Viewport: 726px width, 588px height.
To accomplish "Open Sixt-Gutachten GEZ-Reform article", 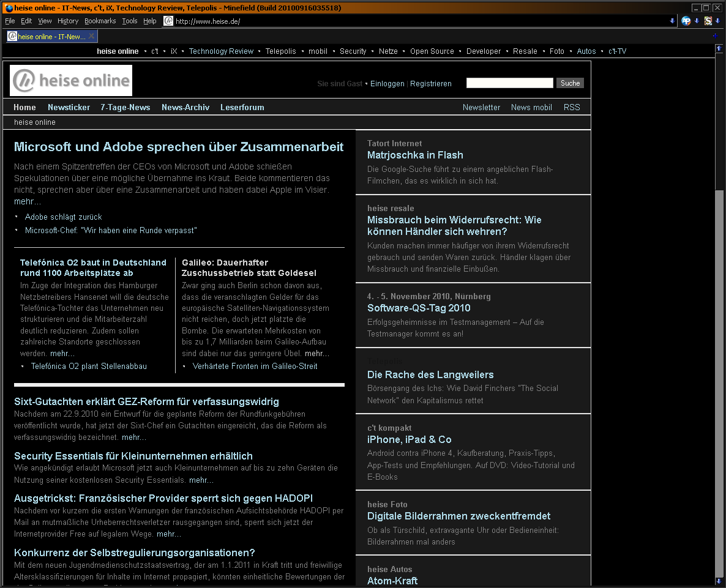I will 146,401.
